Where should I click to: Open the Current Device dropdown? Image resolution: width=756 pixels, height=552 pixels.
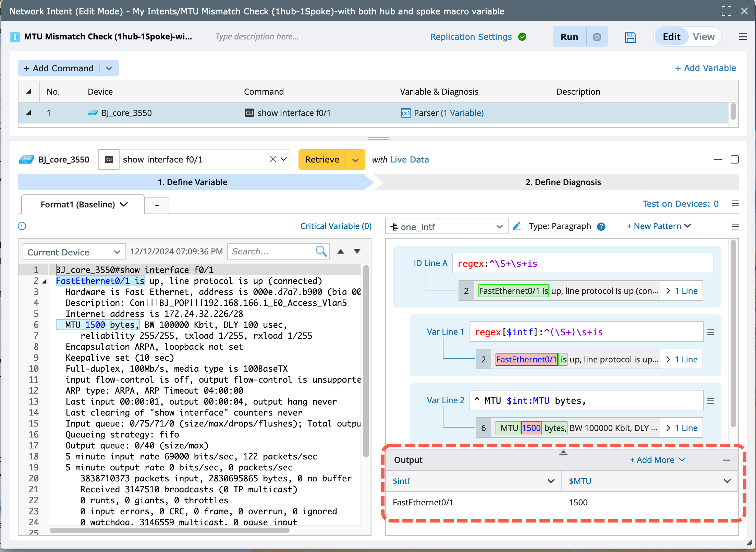tap(74, 252)
